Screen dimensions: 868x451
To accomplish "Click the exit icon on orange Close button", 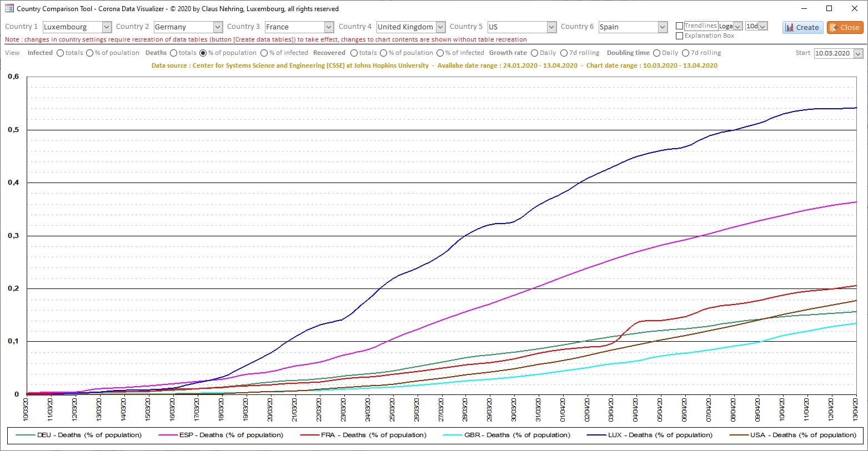I will [834, 27].
